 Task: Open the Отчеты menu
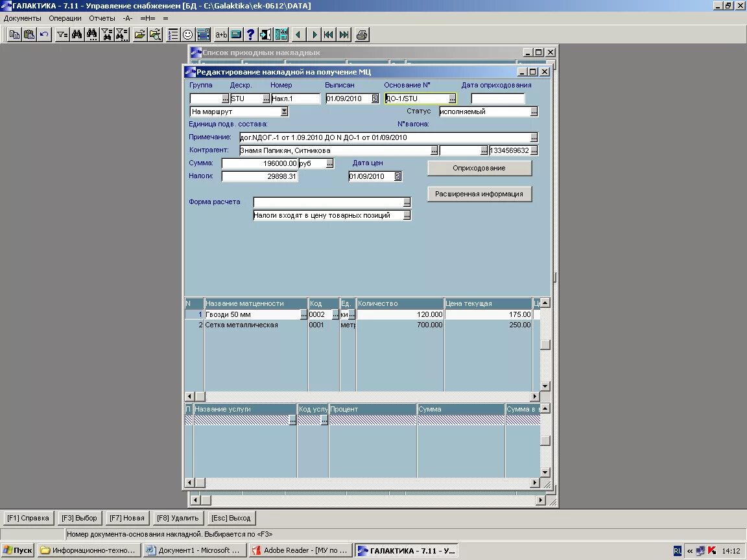click(102, 18)
